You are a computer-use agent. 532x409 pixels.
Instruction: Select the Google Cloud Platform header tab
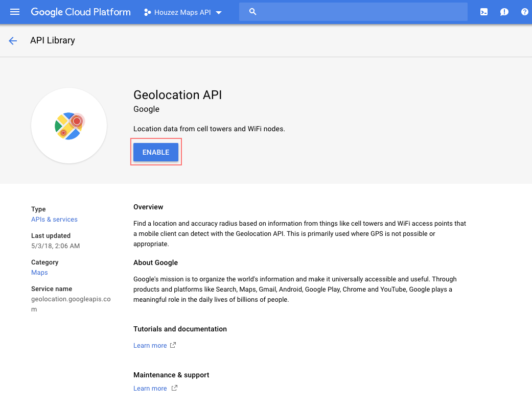[80, 12]
